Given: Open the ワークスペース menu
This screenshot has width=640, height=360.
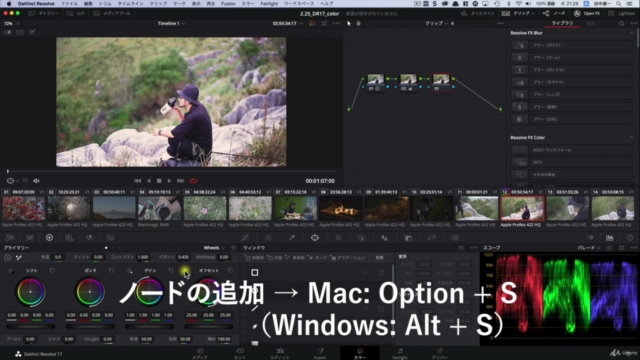Looking at the screenshot, I should [299, 4].
